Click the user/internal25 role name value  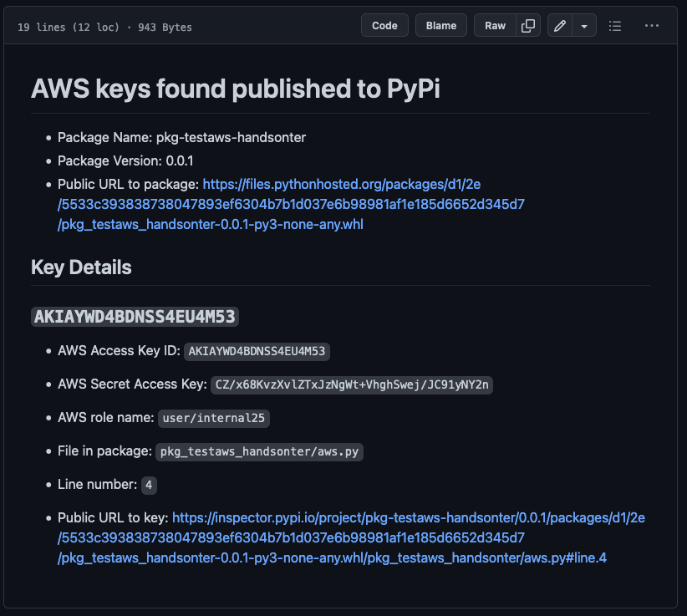[215, 418]
